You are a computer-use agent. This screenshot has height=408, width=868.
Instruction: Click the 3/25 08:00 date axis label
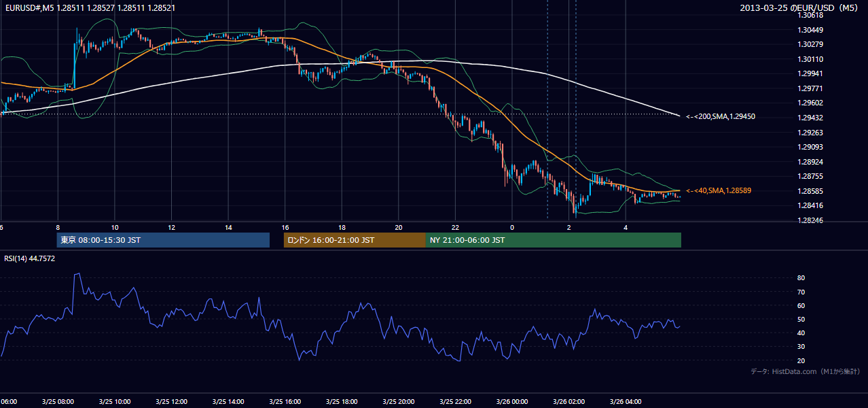57,401
